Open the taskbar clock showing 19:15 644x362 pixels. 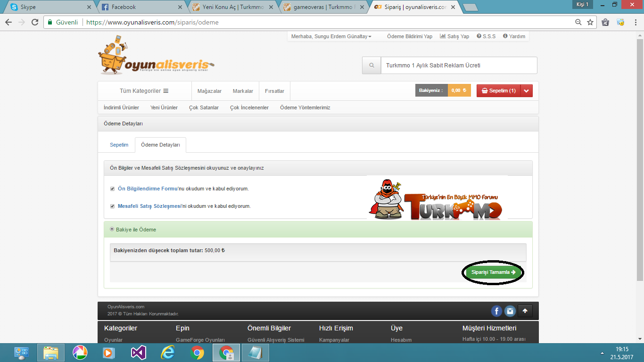(622, 353)
